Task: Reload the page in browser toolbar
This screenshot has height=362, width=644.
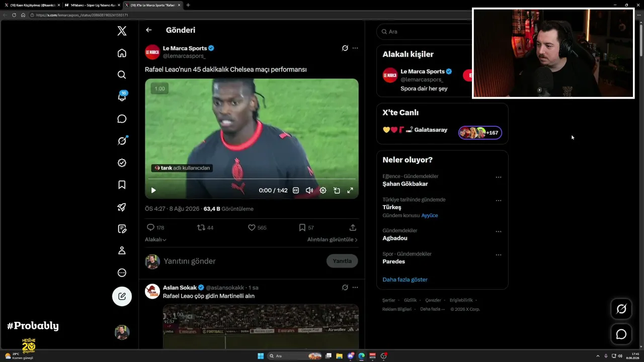Action: pyautogui.click(x=14, y=15)
